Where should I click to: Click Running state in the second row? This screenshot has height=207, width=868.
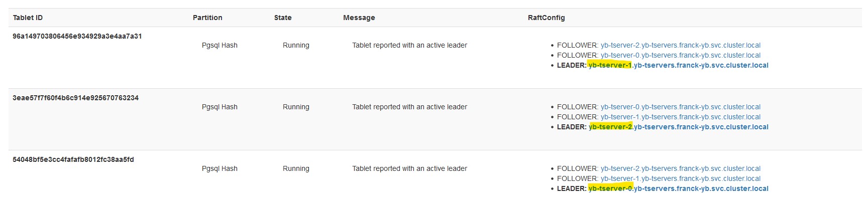(x=296, y=107)
